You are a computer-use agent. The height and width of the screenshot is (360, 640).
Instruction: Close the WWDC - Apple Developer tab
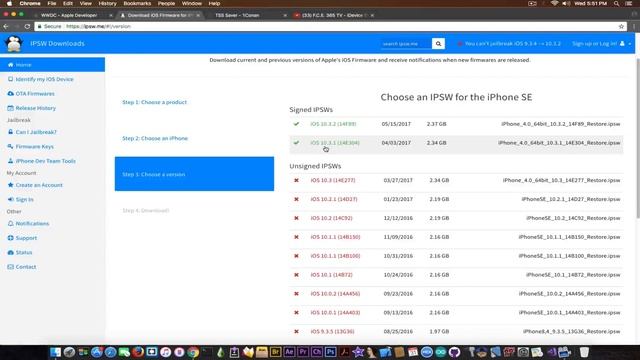click(111, 15)
